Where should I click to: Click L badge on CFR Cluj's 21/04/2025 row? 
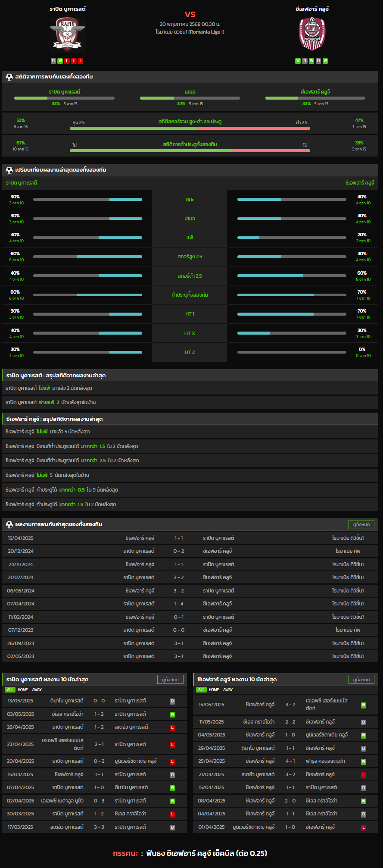(364, 775)
